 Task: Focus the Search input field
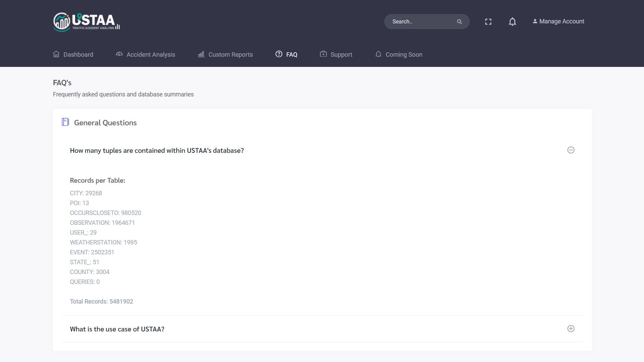pos(421,22)
